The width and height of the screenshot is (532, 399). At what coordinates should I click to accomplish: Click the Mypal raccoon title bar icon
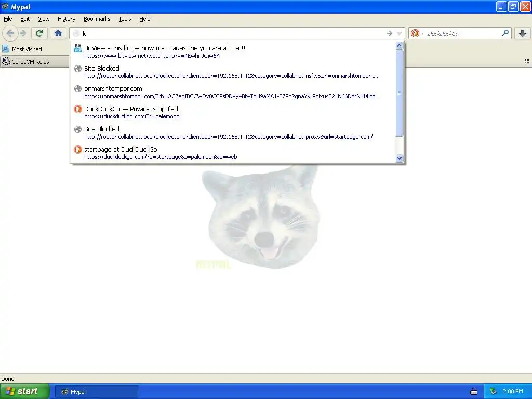(x=5, y=6)
